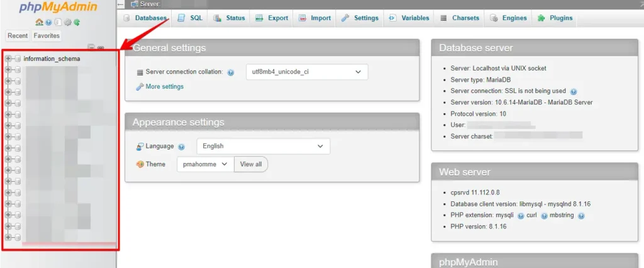Click the text cpsrvd 11.112.0.8
This screenshot has height=268, width=644.
point(475,193)
